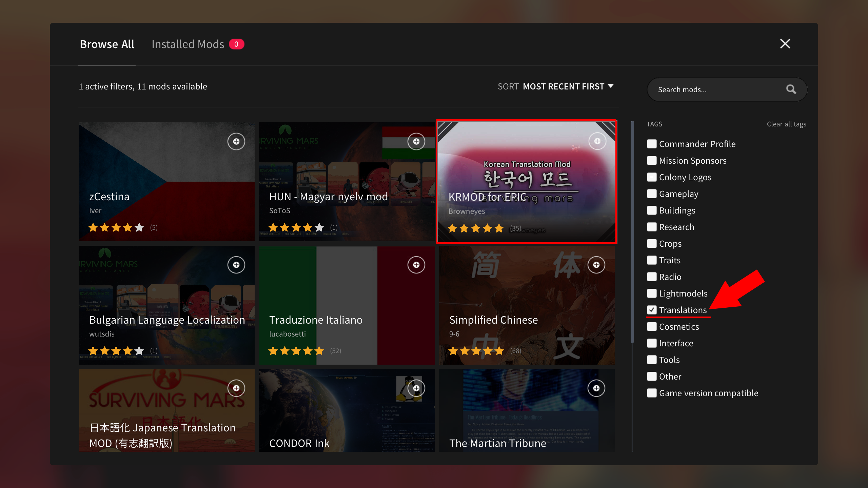868x488 pixels.
Task: Add Traduzione Italiano mod plus icon
Action: point(416,265)
